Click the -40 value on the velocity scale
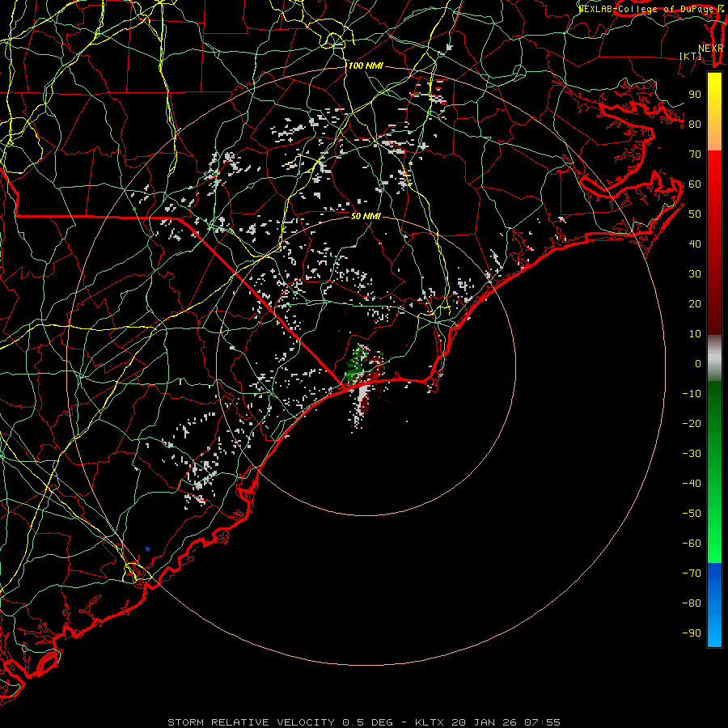The height and width of the screenshot is (728, 728). pos(692,484)
